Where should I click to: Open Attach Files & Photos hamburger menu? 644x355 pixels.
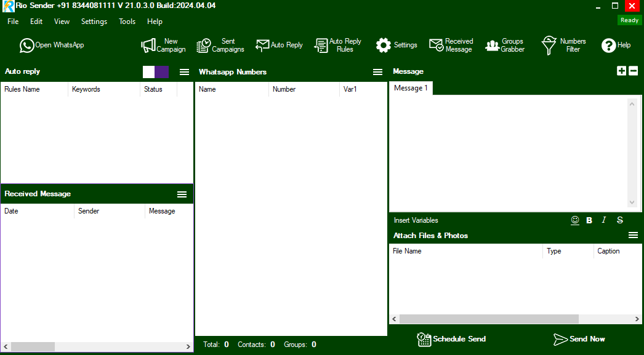click(634, 235)
